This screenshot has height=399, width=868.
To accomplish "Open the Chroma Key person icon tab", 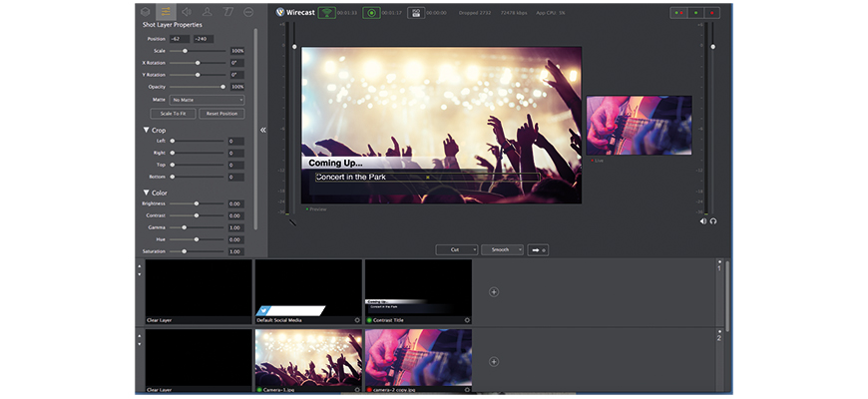I will (207, 11).
